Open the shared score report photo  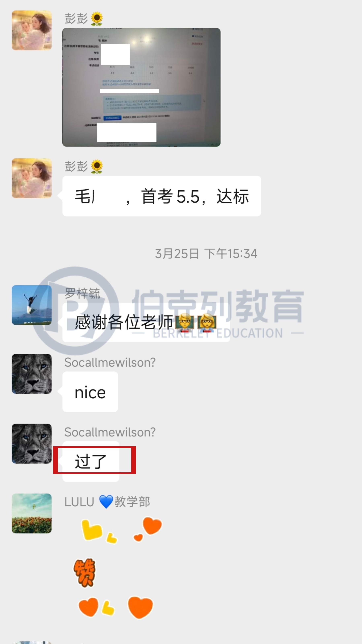tap(141, 87)
